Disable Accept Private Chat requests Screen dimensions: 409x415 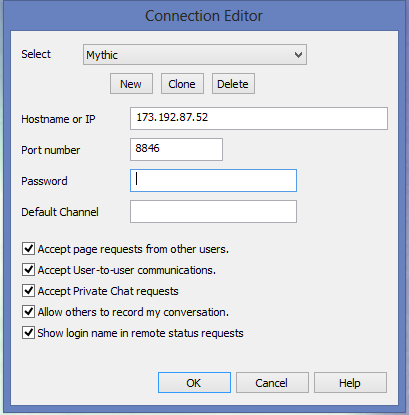(x=28, y=291)
